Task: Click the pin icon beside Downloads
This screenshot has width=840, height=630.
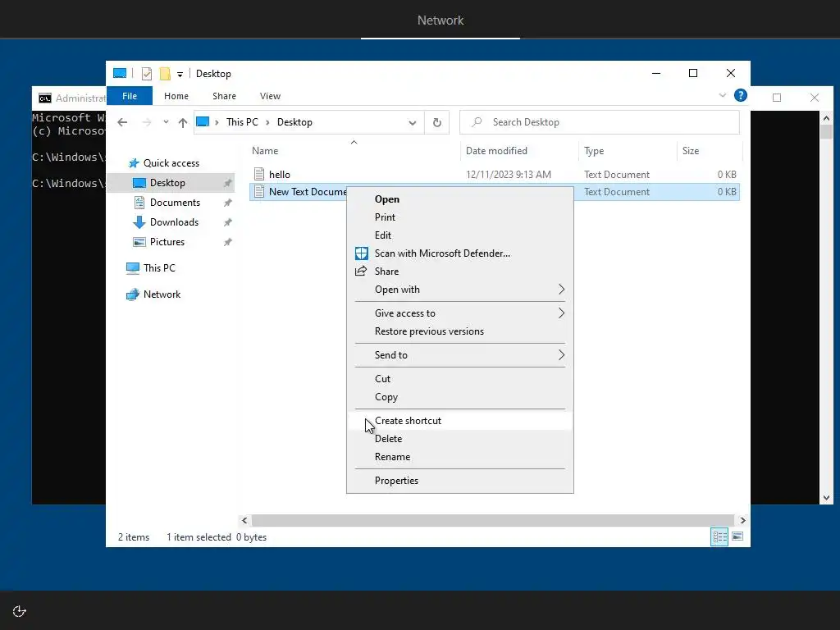Action: coord(228,222)
